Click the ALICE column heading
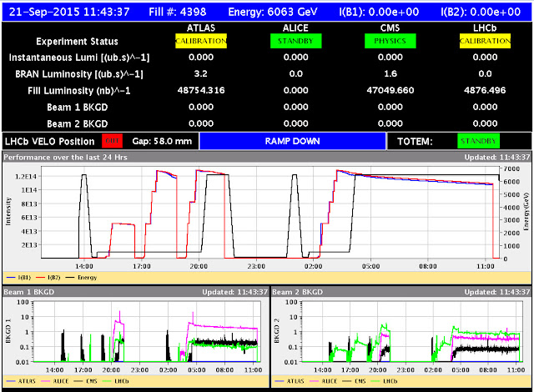 295,28
